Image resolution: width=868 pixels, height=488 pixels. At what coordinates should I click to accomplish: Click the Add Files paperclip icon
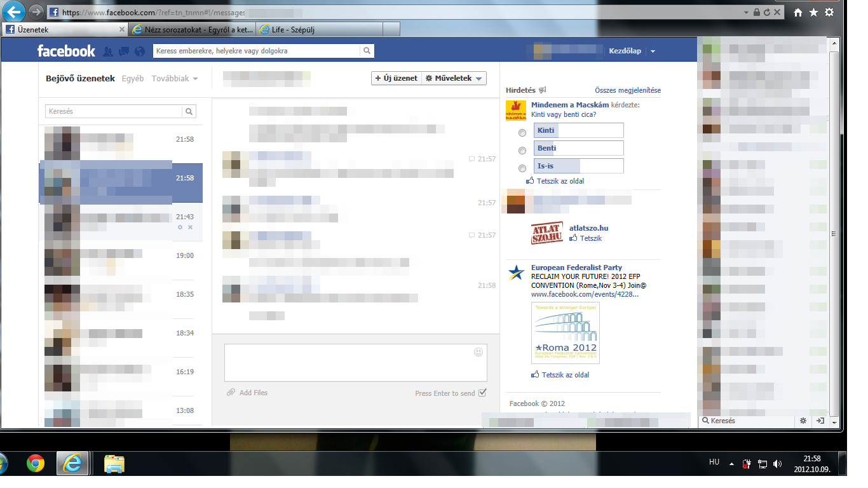pyautogui.click(x=231, y=393)
